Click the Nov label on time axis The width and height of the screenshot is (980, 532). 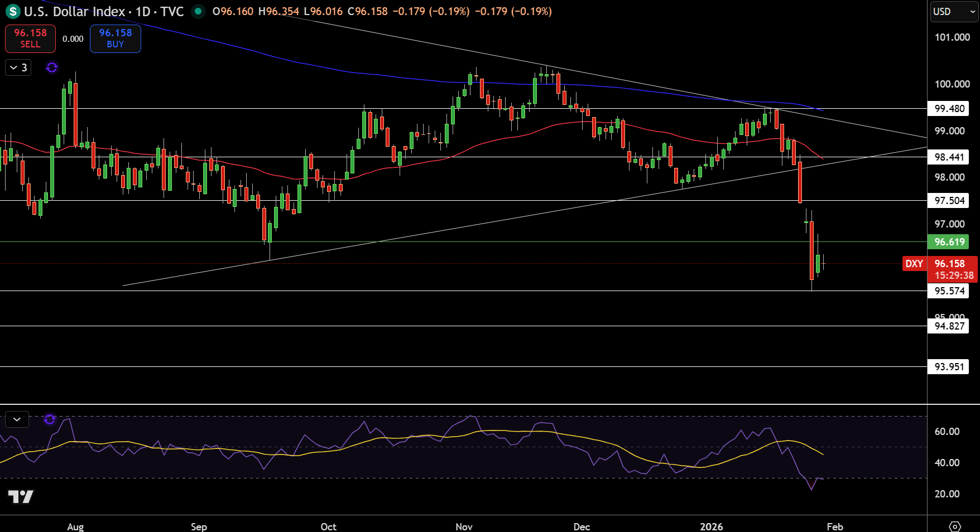click(x=464, y=526)
